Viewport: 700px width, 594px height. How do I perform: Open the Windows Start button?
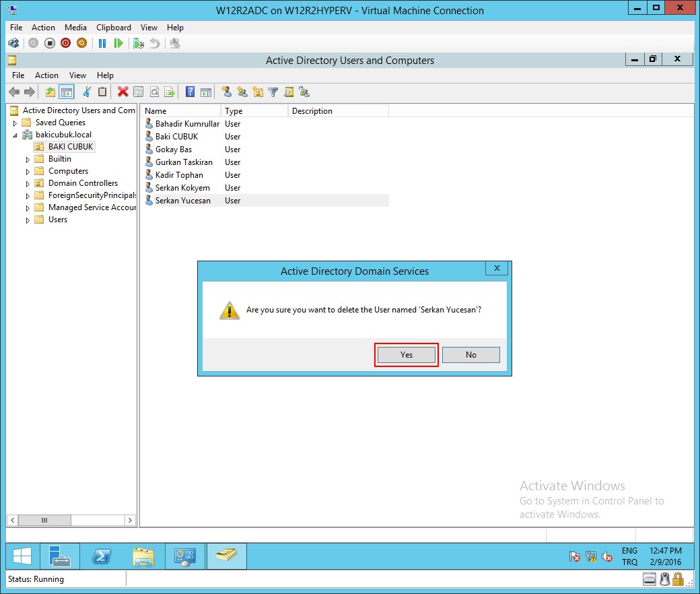point(22,556)
